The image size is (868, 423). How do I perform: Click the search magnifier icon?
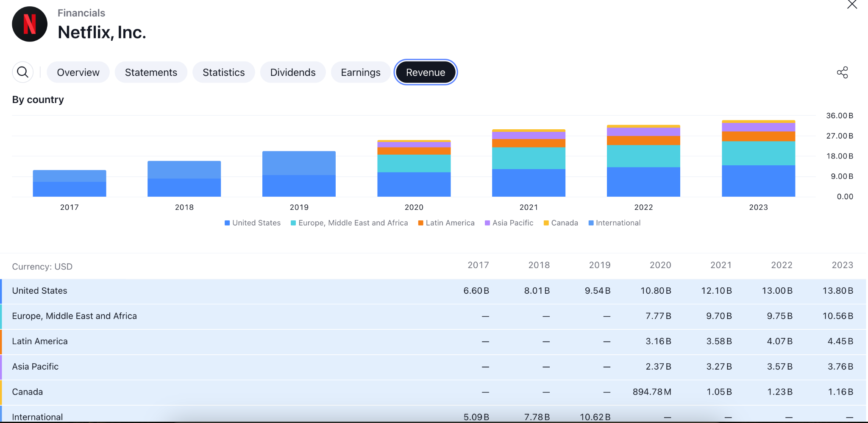coord(23,72)
